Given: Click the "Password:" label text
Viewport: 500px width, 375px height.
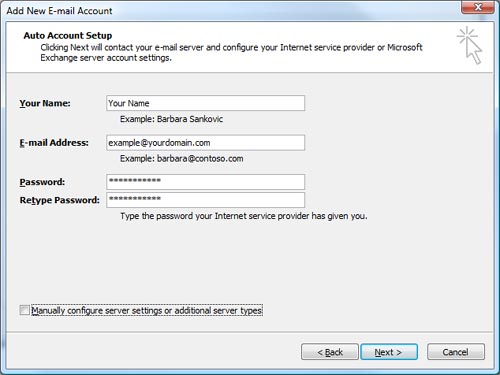Looking at the screenshot, I should (42, 182).
